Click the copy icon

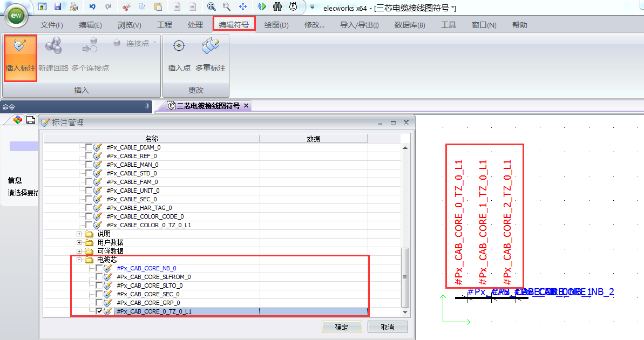(142, 6)
